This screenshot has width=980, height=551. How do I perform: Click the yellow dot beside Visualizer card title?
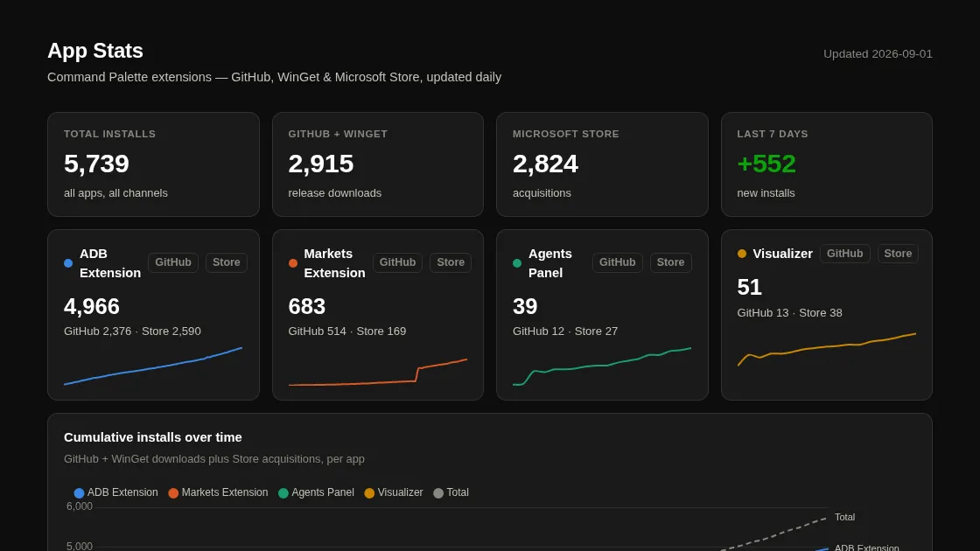pyautogui.click(x=742, y=254)
